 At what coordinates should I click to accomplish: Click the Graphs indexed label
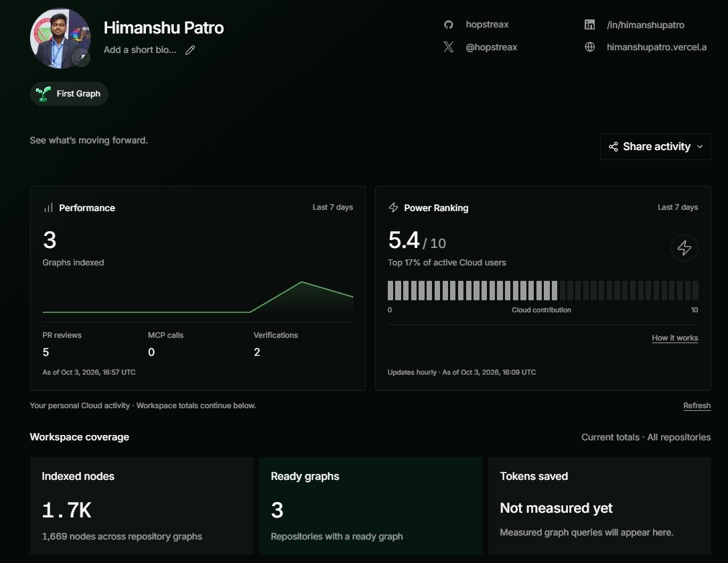73,263
